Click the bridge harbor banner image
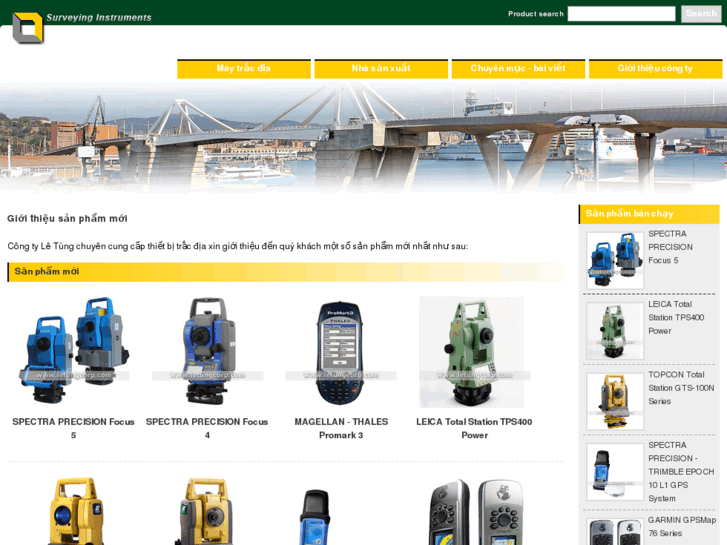Image resolution: width=727 pixels, height=545 pixels. [x=364, y=137]
